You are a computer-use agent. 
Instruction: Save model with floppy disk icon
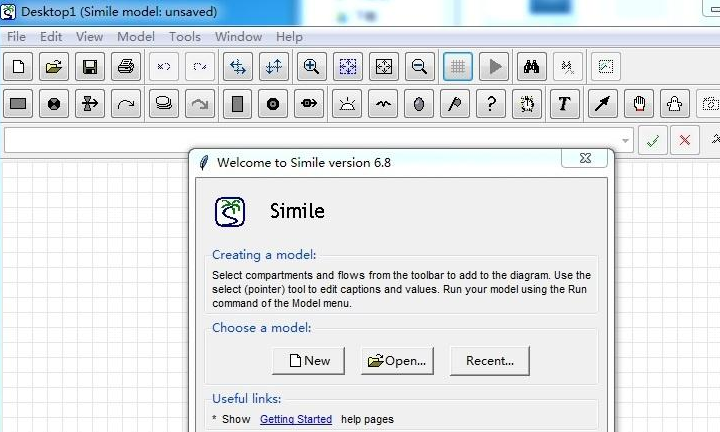click(x=90, y=67)
